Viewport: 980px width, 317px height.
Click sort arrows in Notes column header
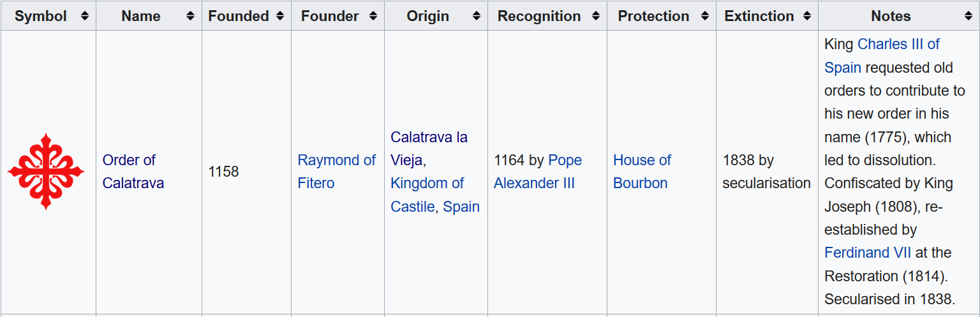pos(968,16)
